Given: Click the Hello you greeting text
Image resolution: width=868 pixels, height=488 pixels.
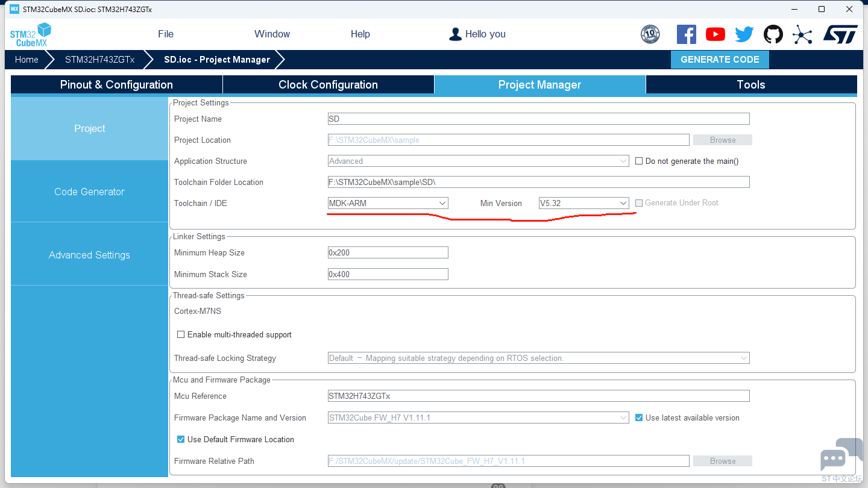Looking at the screenshot, I should (x=485, y=34).
